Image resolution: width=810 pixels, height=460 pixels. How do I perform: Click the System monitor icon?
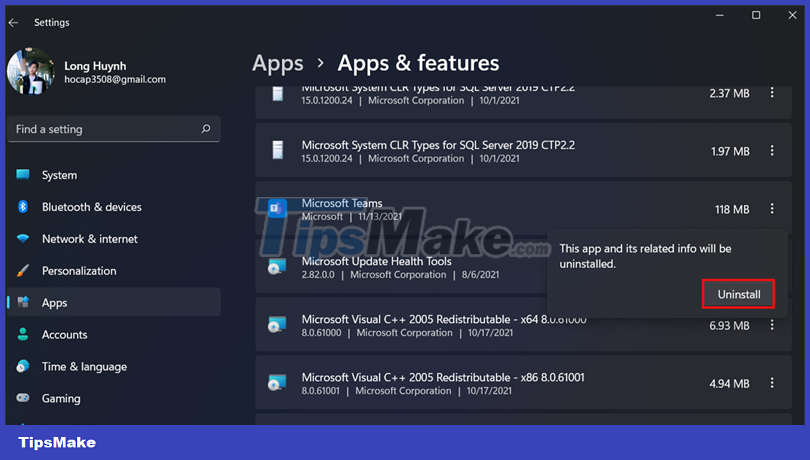(x=23, y=175)
